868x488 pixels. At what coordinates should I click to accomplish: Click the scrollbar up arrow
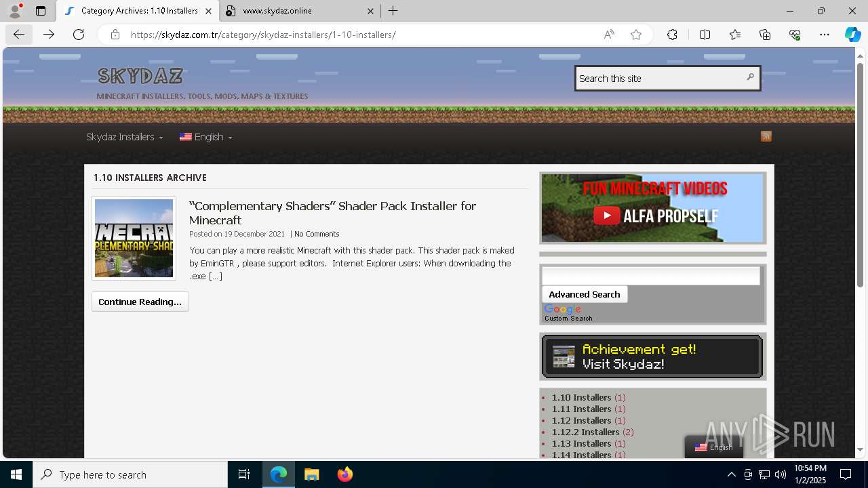coord(860,56)
